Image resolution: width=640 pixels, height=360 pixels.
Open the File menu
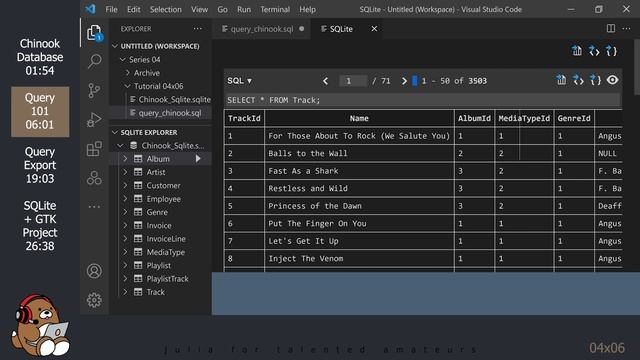(x=111, y=9)
